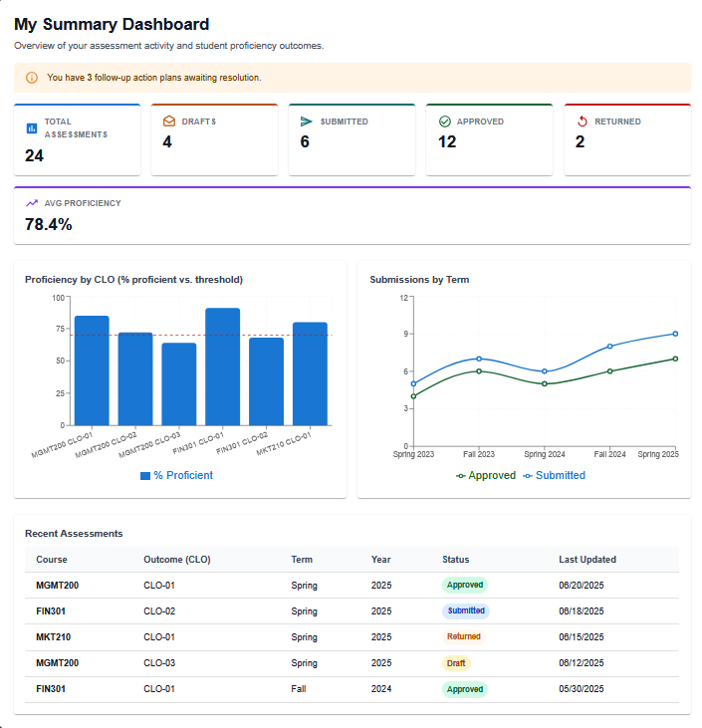This screenshot has width=702, height=728.
Task: Click the Drafts envelope icon
Action: pos(169,121)
